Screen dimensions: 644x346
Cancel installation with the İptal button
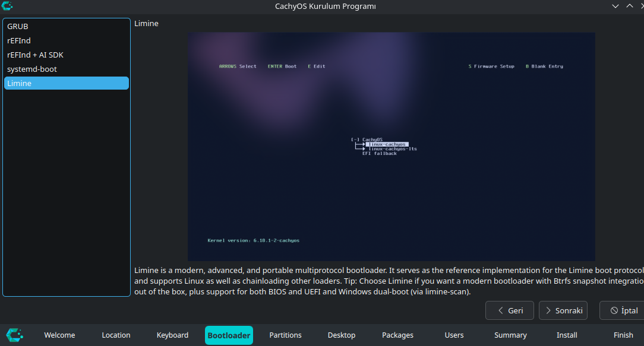pyautogui.click(x=623, y=310)
